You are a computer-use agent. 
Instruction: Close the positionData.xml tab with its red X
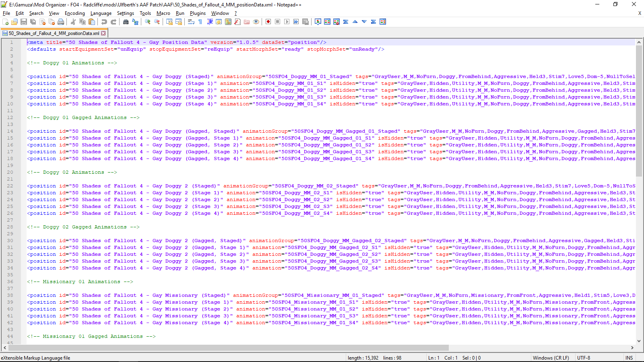coord(103,33)
